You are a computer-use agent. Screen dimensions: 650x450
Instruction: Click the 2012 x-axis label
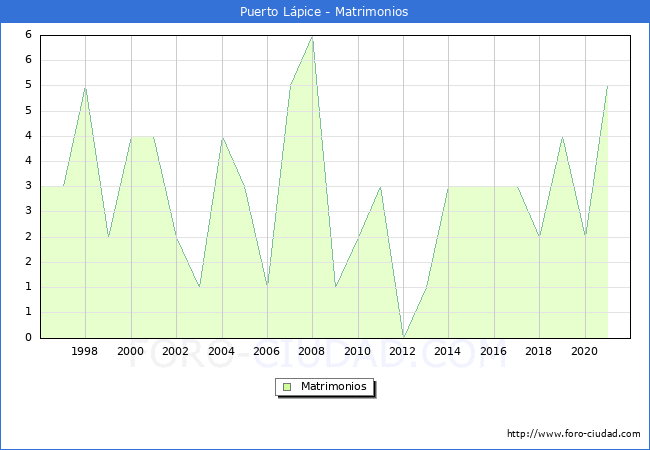(403, 351)
